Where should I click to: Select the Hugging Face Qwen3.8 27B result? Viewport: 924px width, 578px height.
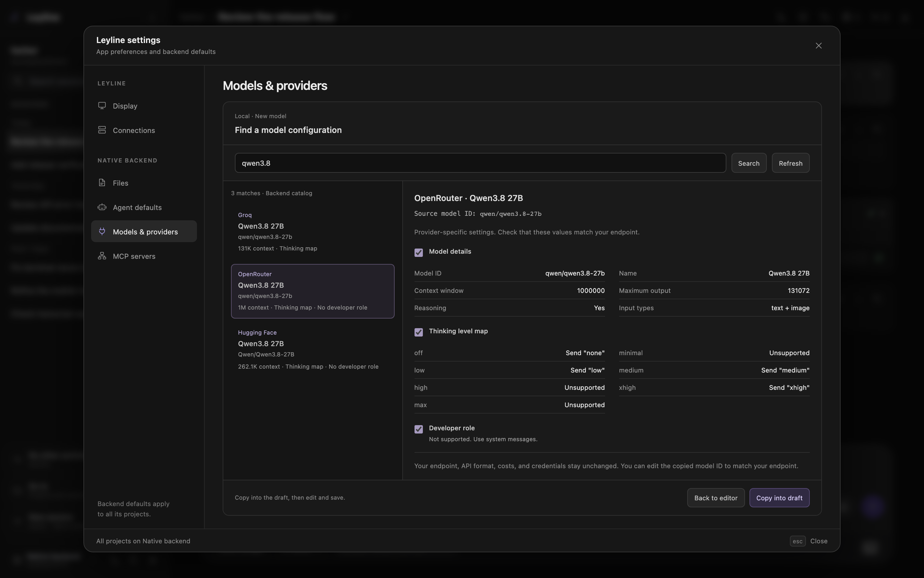(312, 349)
